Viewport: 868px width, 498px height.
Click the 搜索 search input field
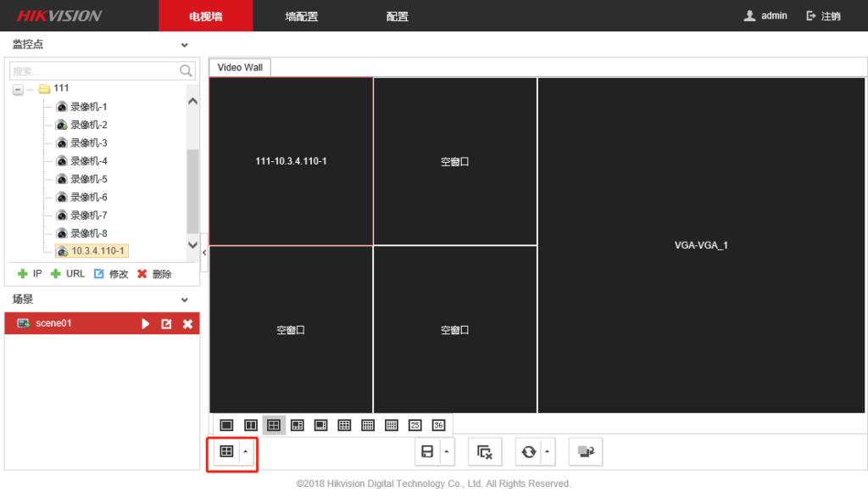point(93,70)
